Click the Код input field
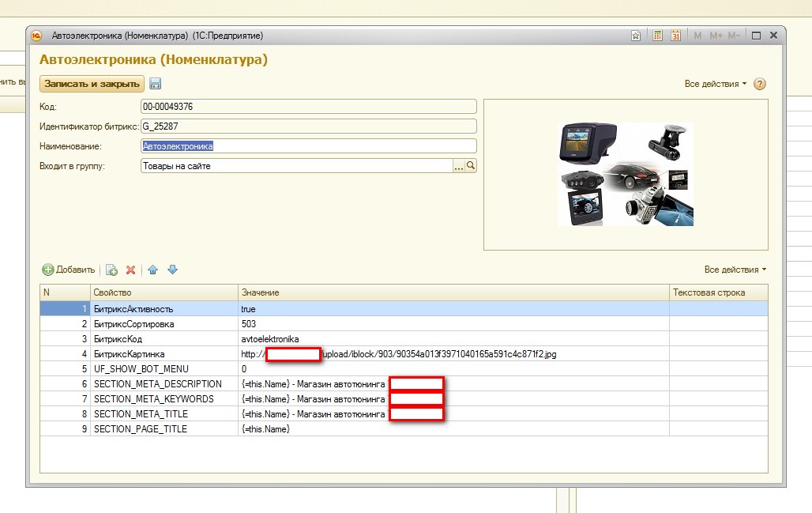 309,107
